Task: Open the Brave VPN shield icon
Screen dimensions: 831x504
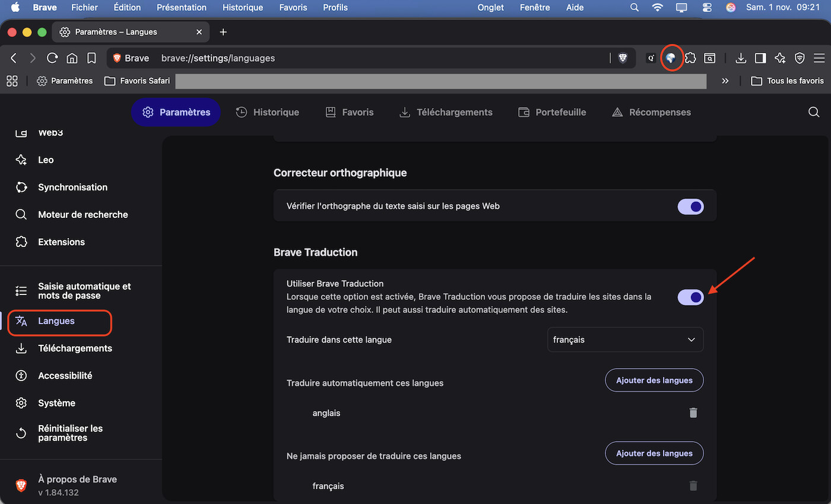Action: point(800,58)
